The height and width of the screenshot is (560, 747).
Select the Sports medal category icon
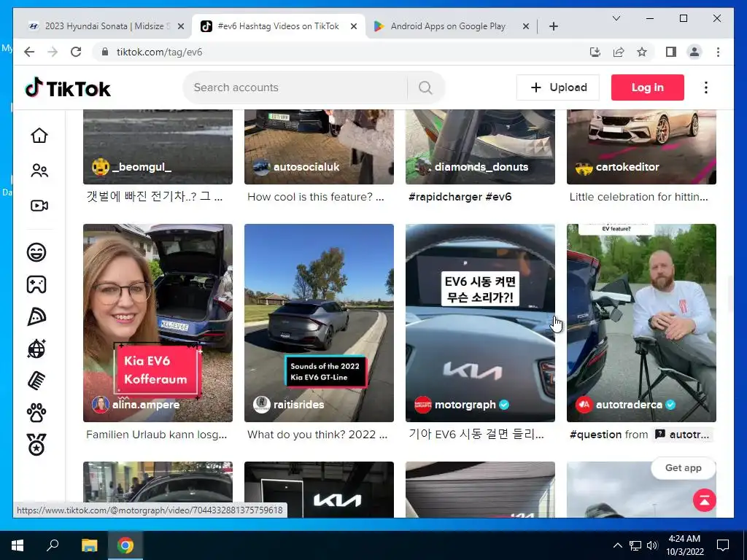tap(36, 445)
